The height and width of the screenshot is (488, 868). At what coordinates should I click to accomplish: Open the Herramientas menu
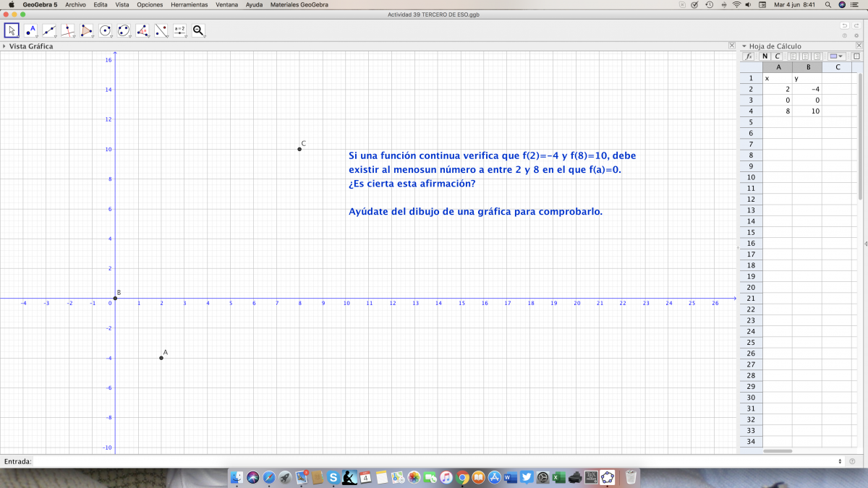(189, 4)
